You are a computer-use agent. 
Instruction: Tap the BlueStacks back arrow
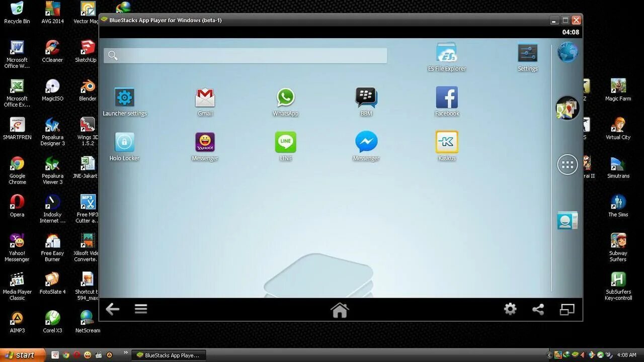tap(112, 309)
